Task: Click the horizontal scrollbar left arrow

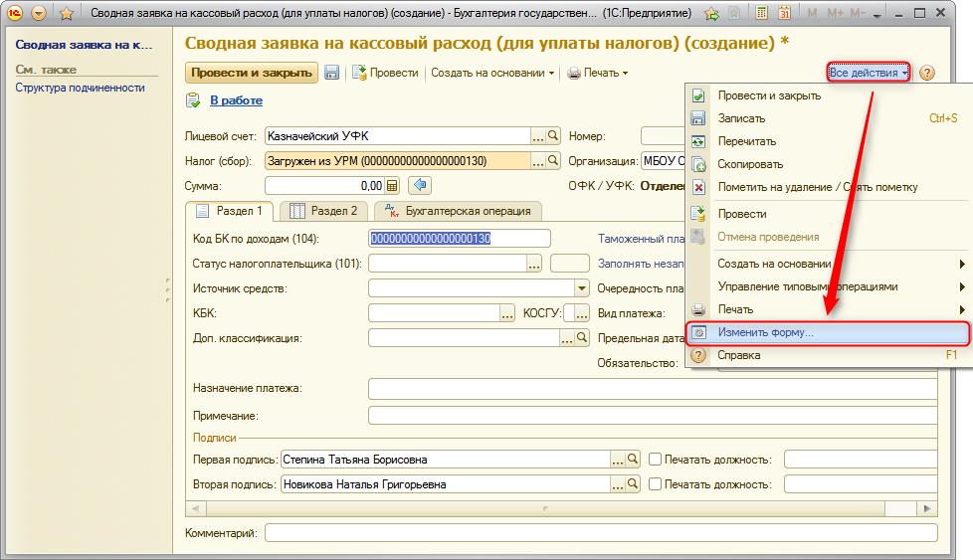Action: pos(195,508)
